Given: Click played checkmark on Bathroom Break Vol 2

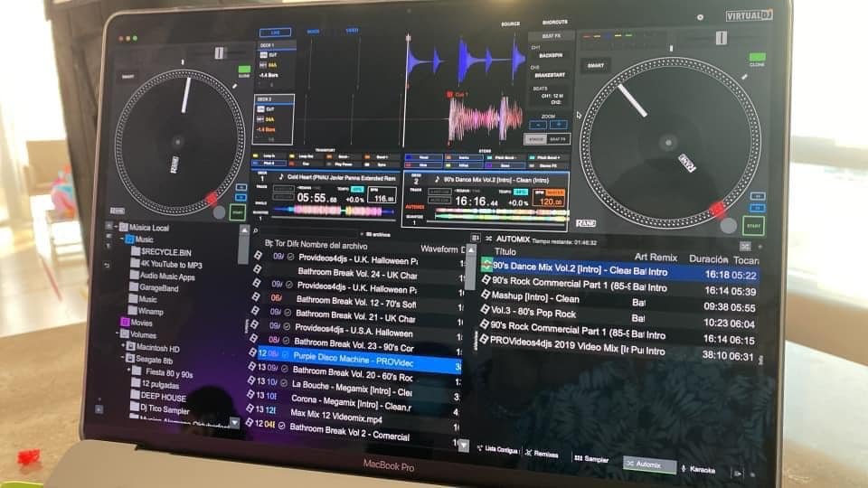Looking at the screenshot, I should coord(281,426).
